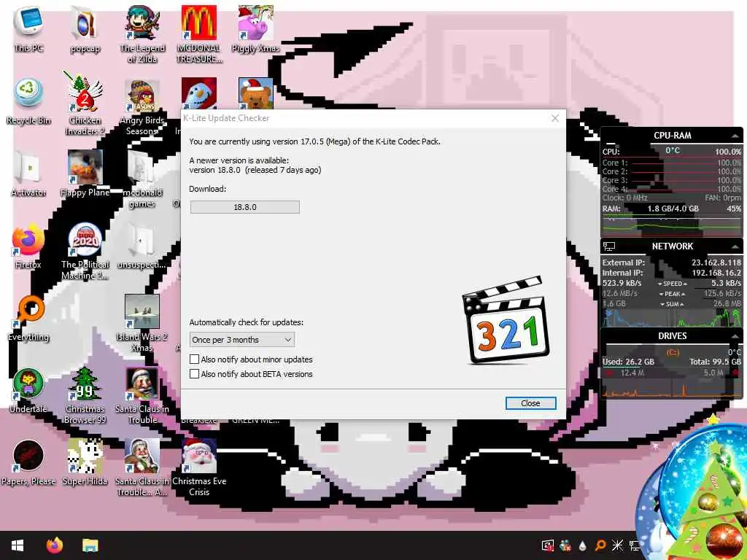
Task: Click the colorful people tray icon
Action: point(565,545)
